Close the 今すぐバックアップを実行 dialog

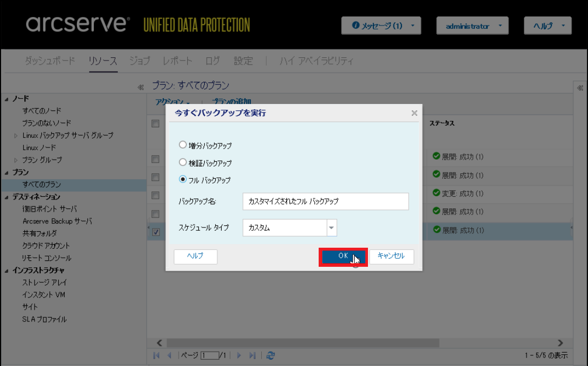(x=415, y=113)
